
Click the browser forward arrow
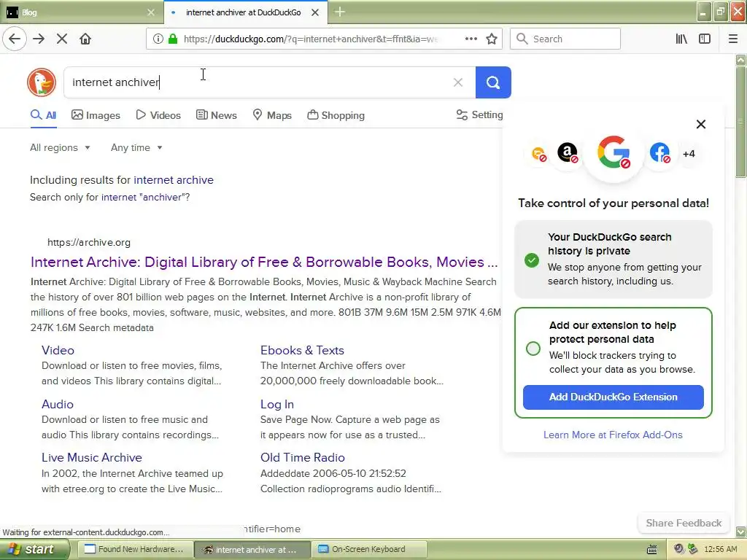[39, 39]
